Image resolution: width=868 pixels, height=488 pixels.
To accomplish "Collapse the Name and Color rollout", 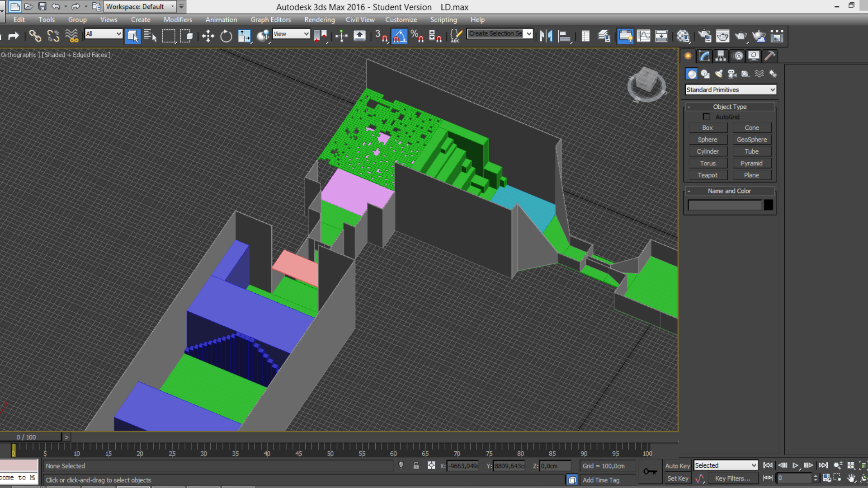I will click(730, 191).
